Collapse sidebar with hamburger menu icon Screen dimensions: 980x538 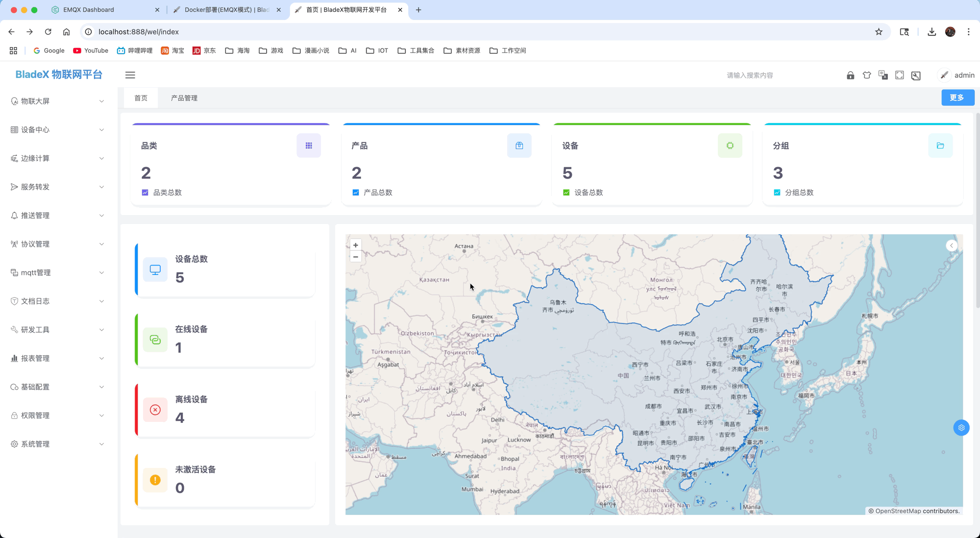pyautogui.click(x=130, y=75)
